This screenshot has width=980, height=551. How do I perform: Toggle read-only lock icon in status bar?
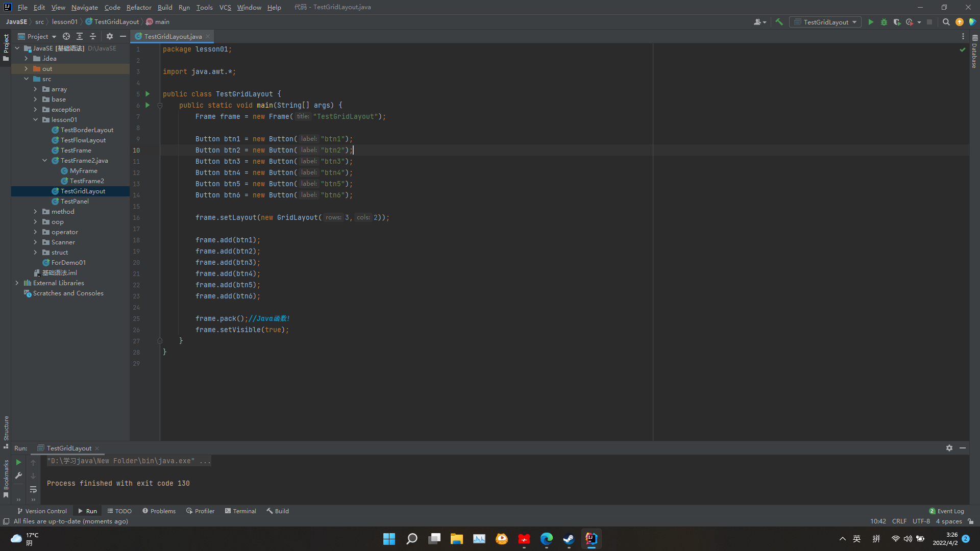(x=970, y=521)
